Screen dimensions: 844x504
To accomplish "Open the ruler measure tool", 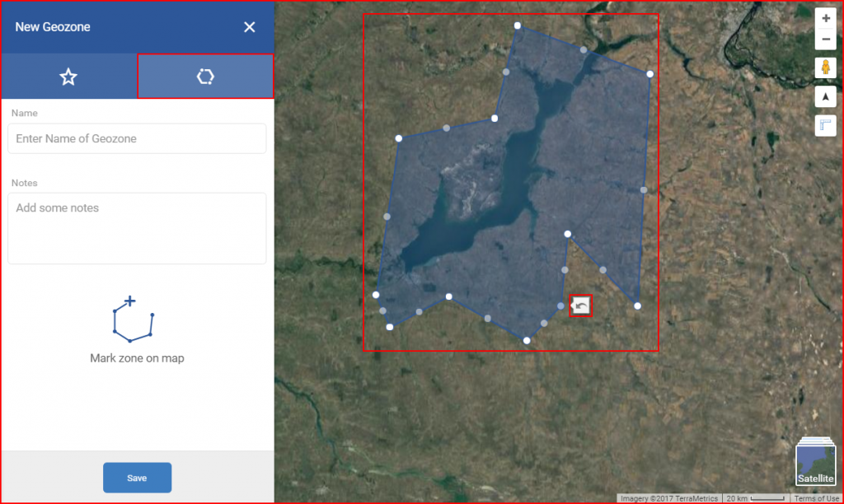I will coord(826,126).
